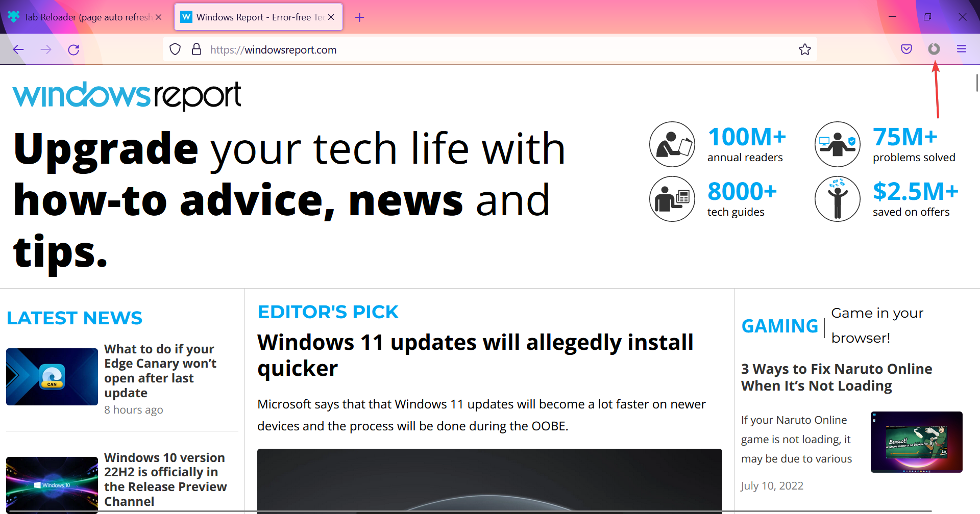This screenshot has width=980, height=514.
Task: View the site security lock information
Action: tap(197, 49)
